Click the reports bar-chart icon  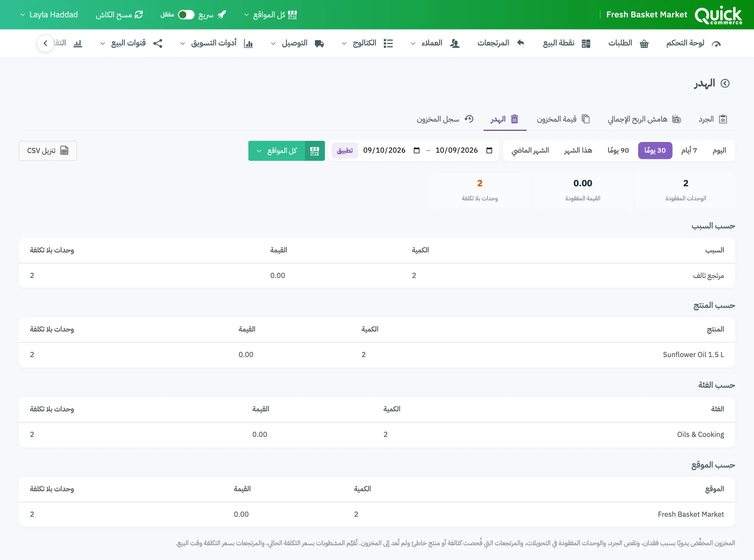78,44
